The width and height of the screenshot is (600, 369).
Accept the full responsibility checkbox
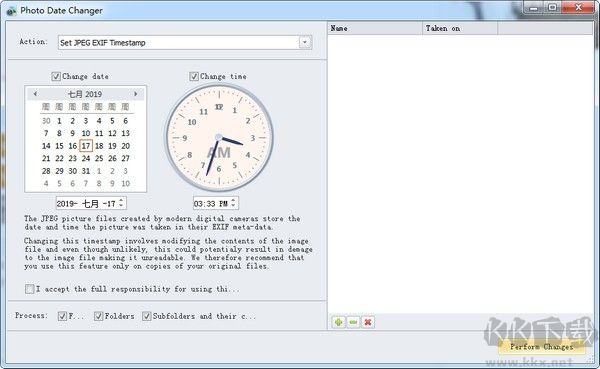(x=29, y=289)
